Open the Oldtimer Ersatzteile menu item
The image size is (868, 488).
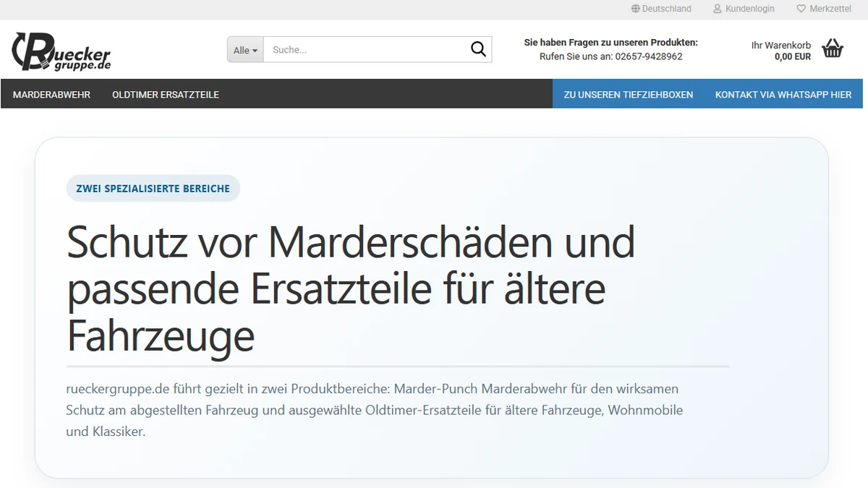coord(166,95)
